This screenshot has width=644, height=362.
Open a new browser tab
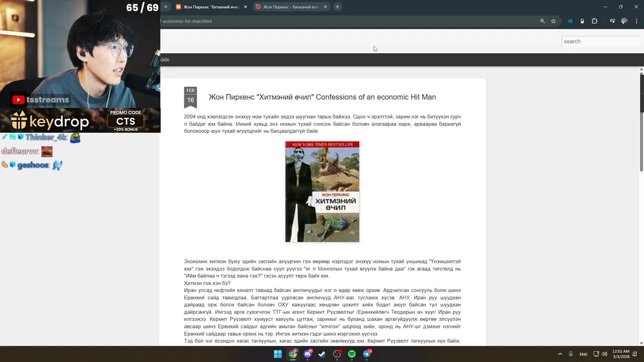tap(337, 7)
